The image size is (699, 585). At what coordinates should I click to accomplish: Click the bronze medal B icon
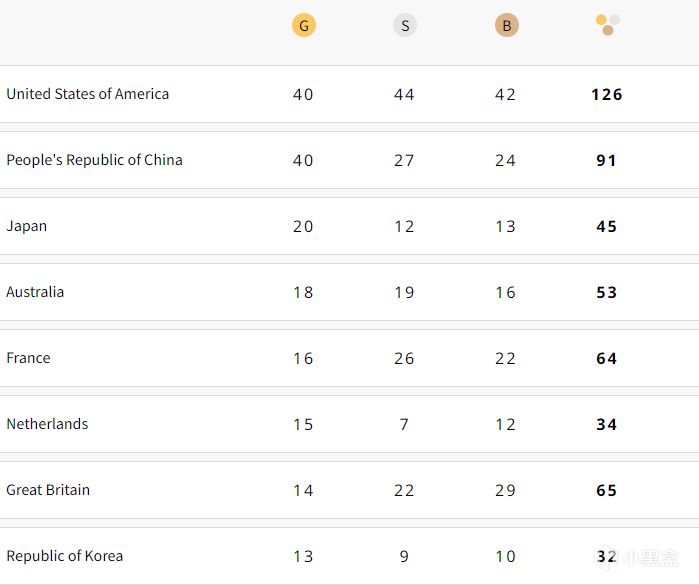507,26
